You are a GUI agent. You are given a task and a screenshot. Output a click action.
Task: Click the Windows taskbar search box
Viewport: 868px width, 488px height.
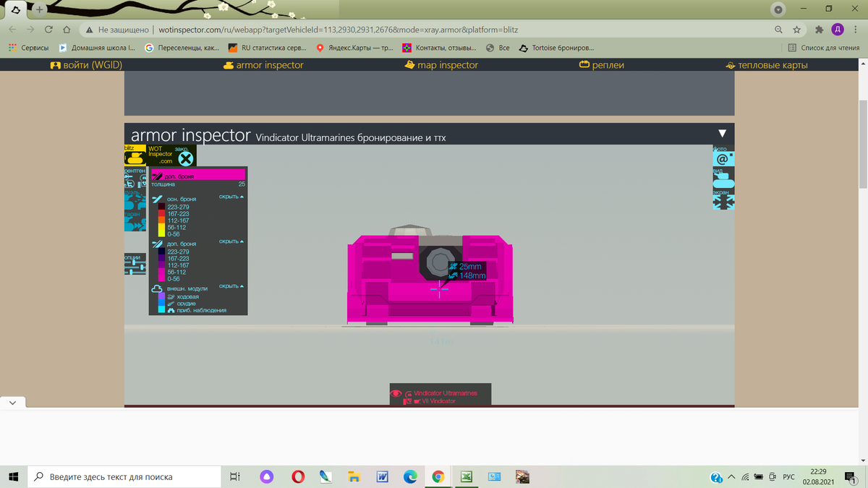pyautogui.click(x=124, y=476)
